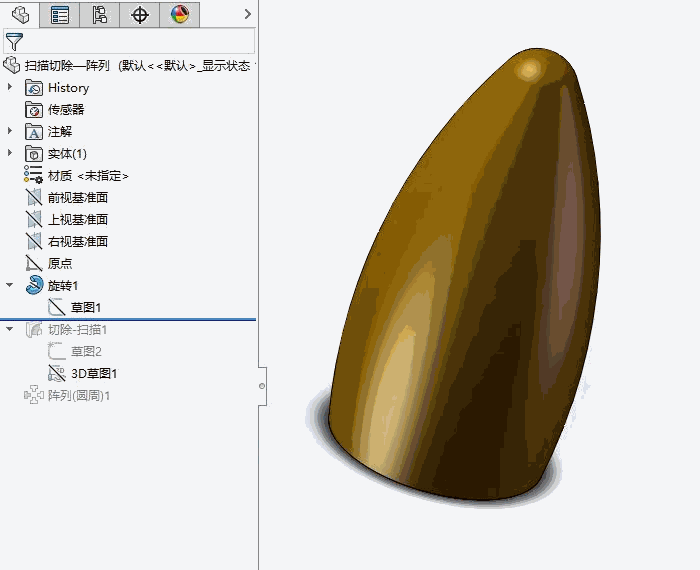700x570 pixels.
Task: Click the rollback bar below 草图1
Action: 128,320
